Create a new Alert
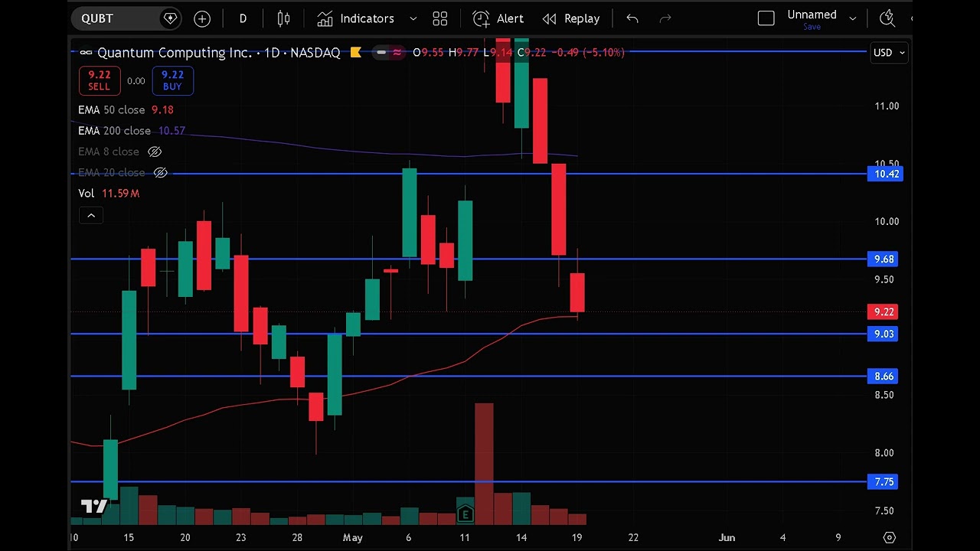This screenshot has height=551, width=980. tap(498, 18)
